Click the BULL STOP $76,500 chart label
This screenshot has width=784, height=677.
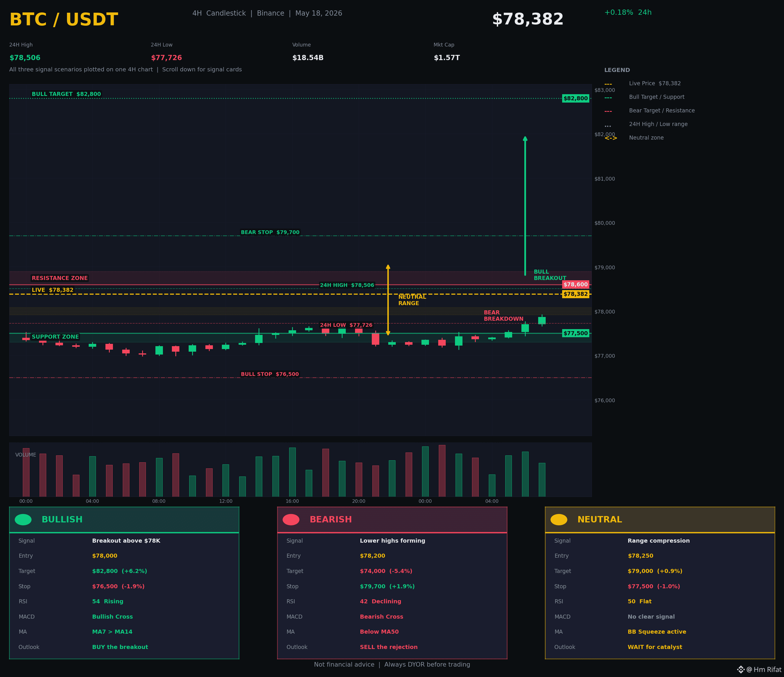pos(270,374)
